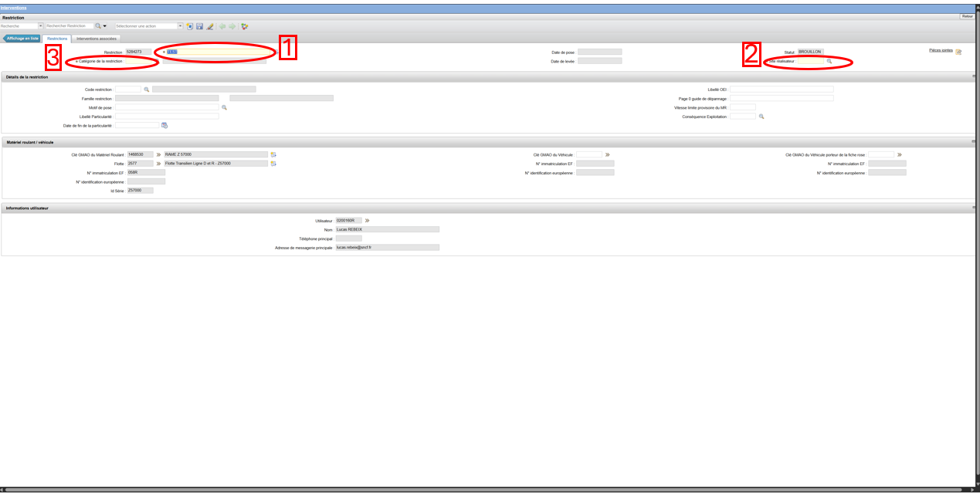Click magnifier next to Site réalisateur
Screen dimensions: 980x494
[x=829, y=61]
